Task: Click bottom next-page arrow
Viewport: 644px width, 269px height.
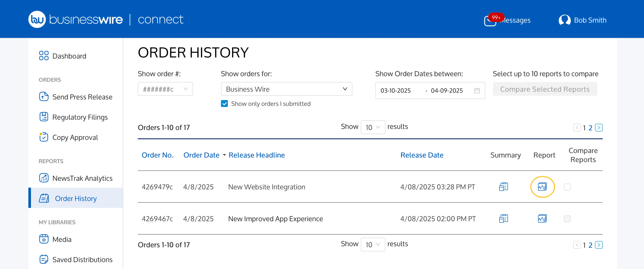Action: [x=599, y=245]
